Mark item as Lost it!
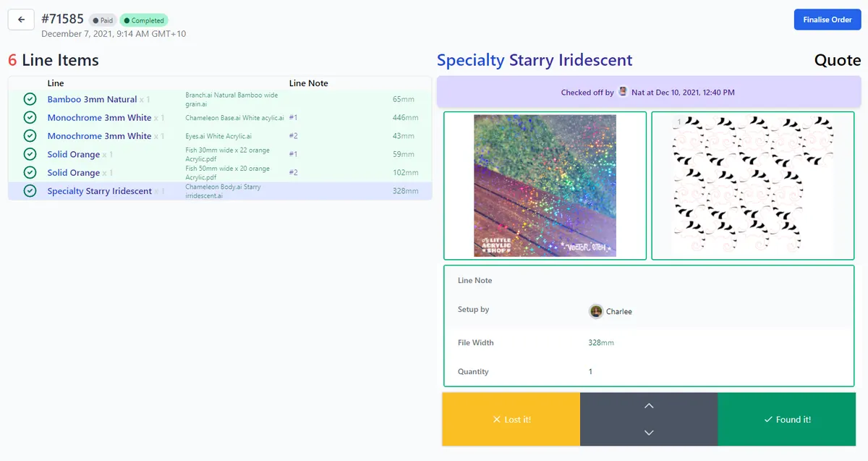This screenshot has height=461, width=868. 511,420
